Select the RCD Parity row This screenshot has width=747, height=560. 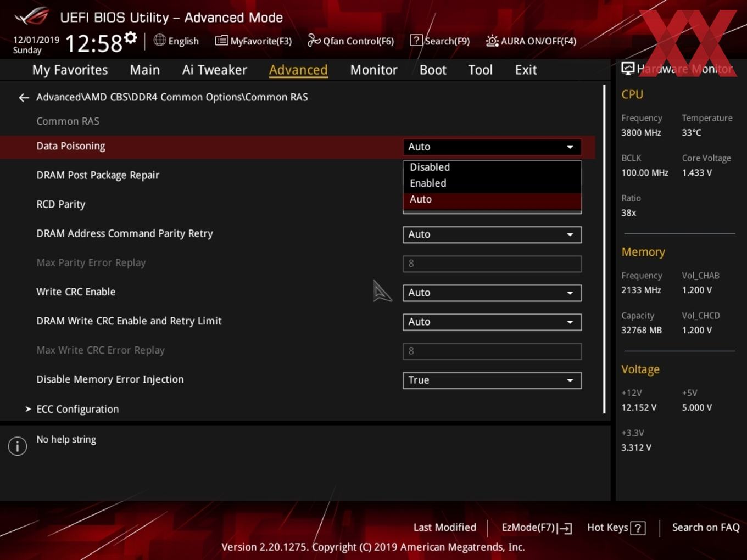pyautogui.click(x=61, y=204)
